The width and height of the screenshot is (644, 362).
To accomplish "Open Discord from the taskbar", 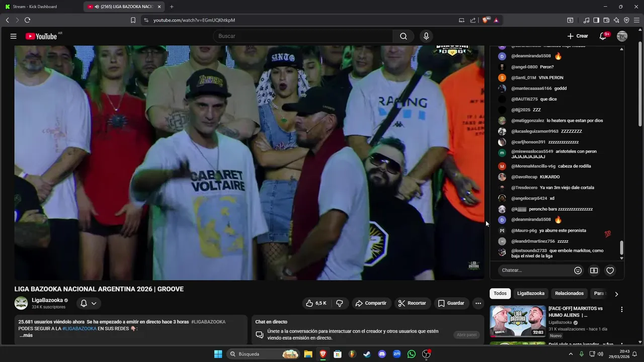I will 382,354.
